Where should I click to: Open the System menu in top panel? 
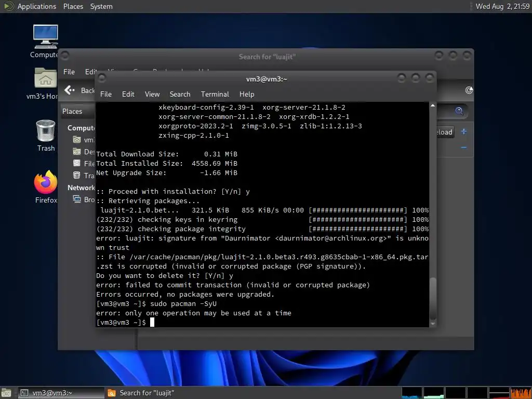101,6
